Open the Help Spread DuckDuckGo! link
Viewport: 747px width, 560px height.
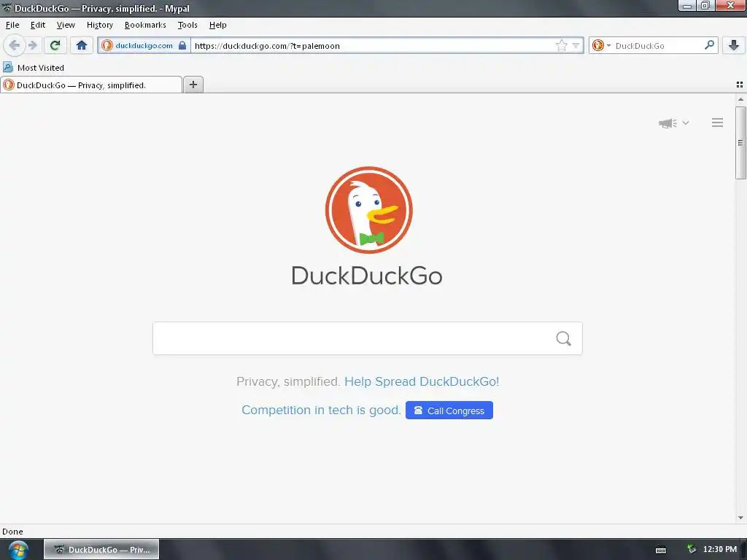pyautogui.click(x=422, y=381)
